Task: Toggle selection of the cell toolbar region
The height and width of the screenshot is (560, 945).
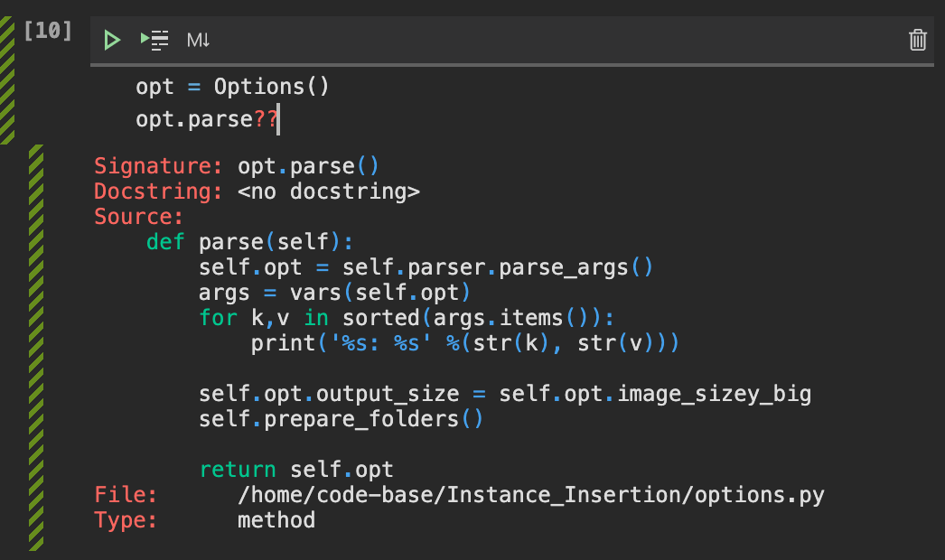Action: point(506,40)
